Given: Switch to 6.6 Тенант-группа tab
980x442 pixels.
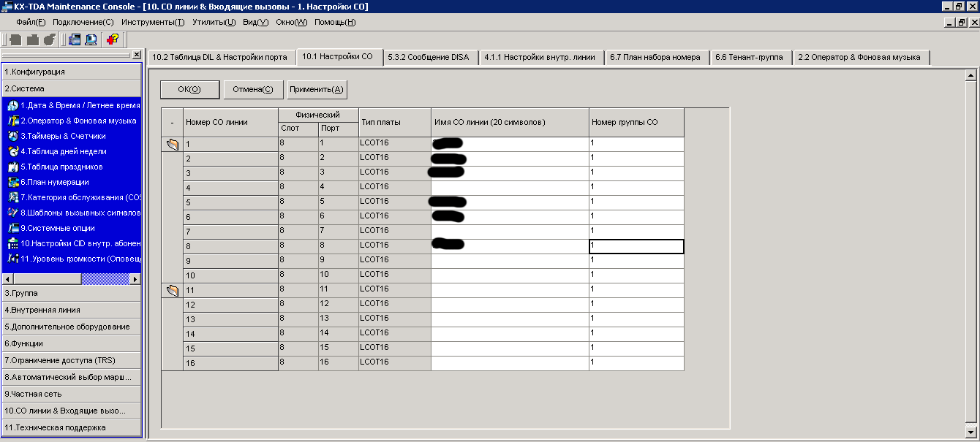Looking at the screenshot, I should click(x=751, y=57).
